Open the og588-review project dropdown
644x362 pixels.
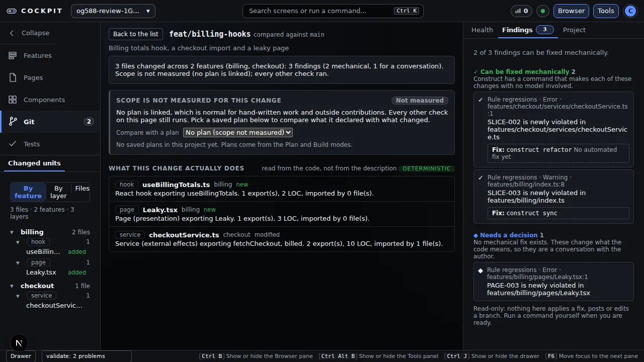coord(113,11)
